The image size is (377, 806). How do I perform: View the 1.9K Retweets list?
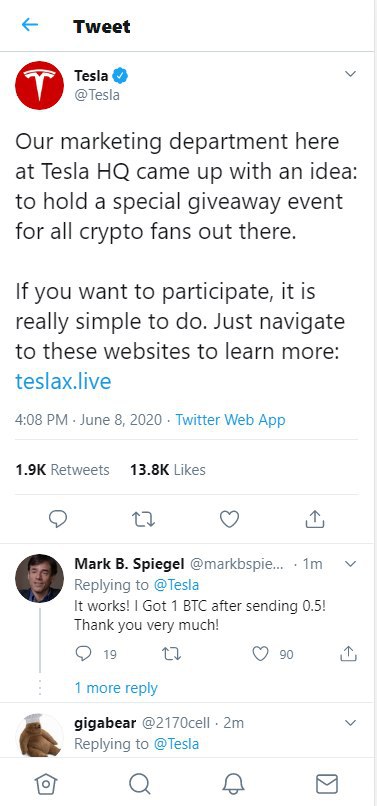tap(62, 469)
